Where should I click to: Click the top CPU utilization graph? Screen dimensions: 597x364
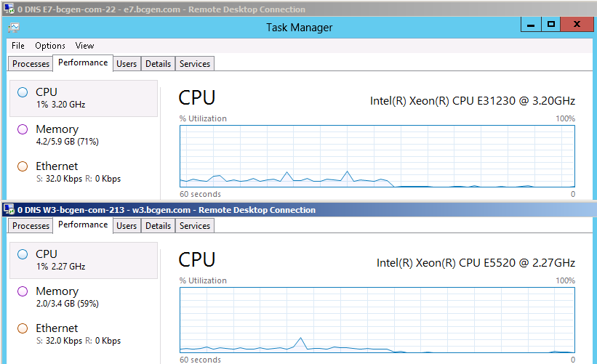tap(377, 156)
